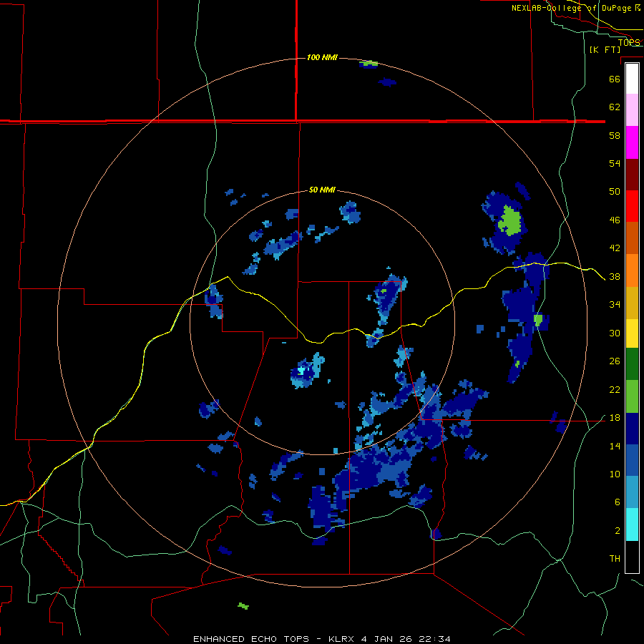Click the [K FT] units label
This screenshot has width=644, height=644.
pyautogui.click(x=605, y=50)
